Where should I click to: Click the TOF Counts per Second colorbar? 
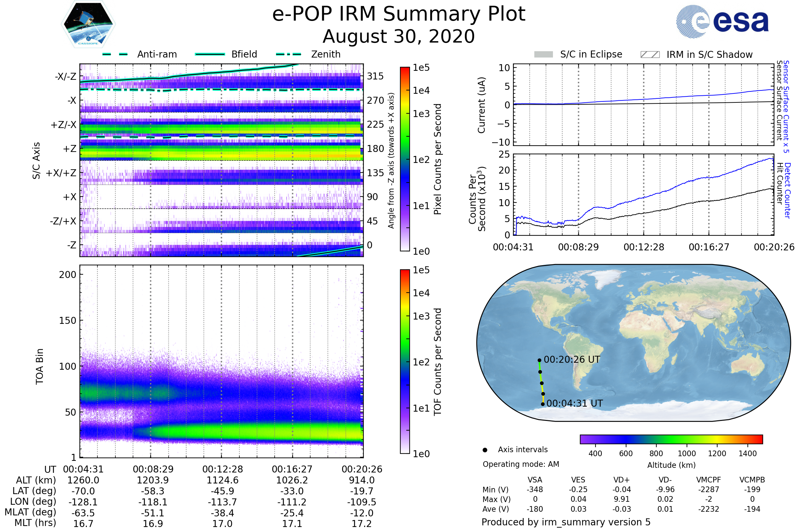coord(405,361)
